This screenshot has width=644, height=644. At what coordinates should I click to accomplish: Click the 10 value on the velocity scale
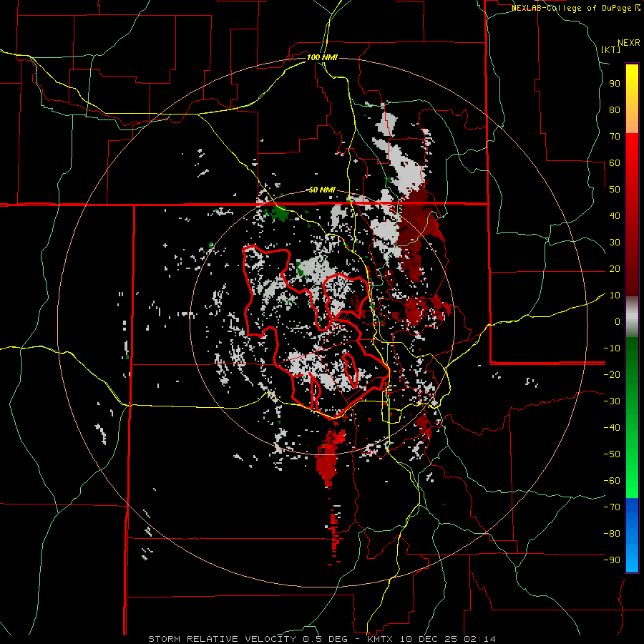(615, 296)
